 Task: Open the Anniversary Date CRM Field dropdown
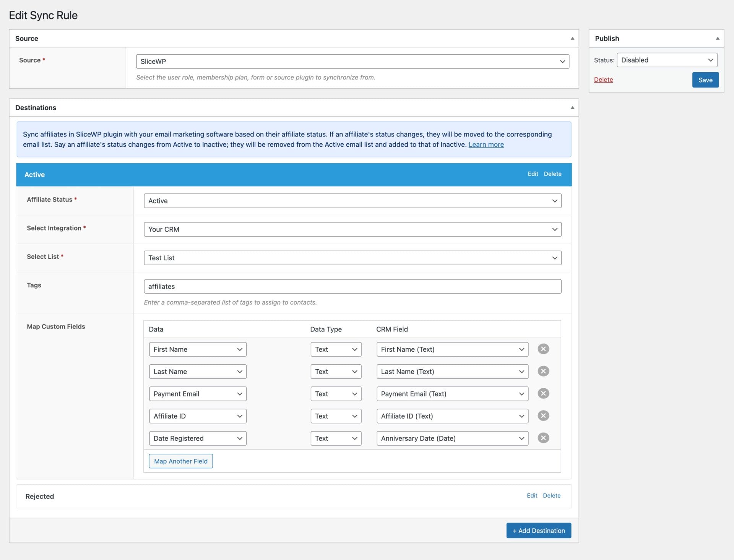[x=452, y=438]
